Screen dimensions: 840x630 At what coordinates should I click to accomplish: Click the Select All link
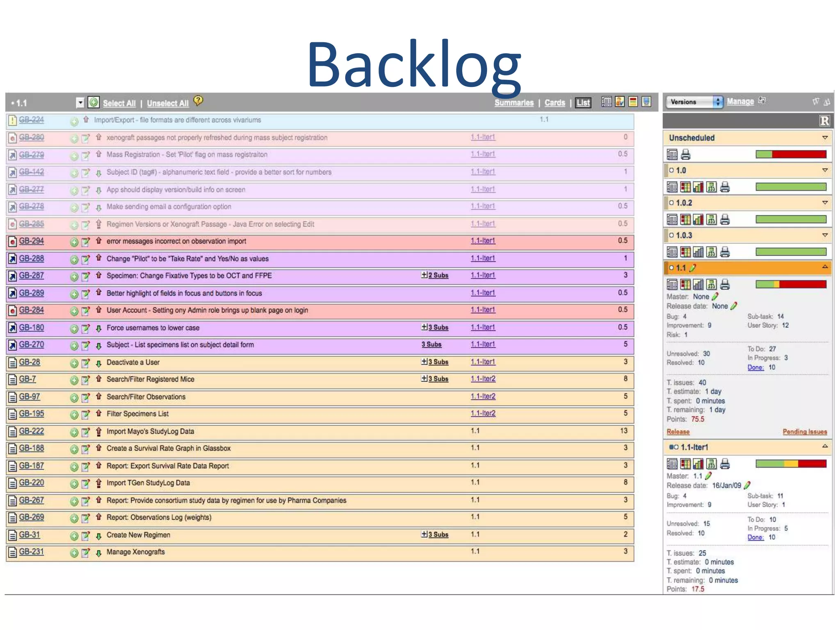[x=119, y=103]
